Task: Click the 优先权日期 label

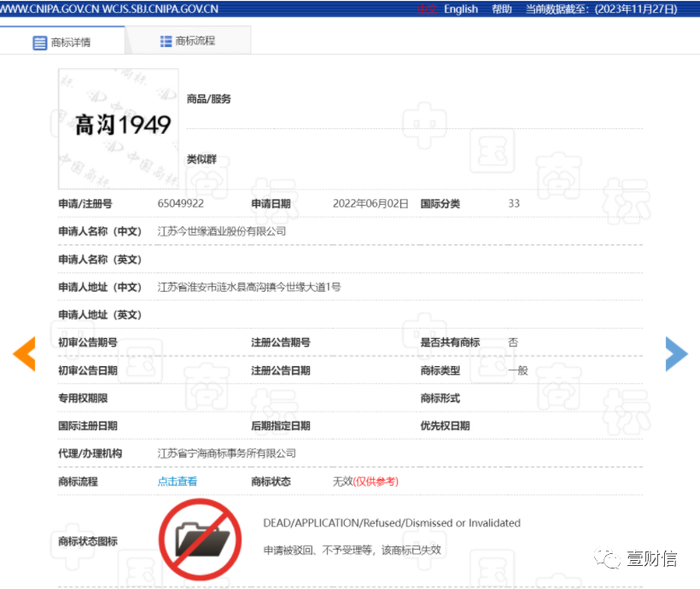Action: pos(445,426)
